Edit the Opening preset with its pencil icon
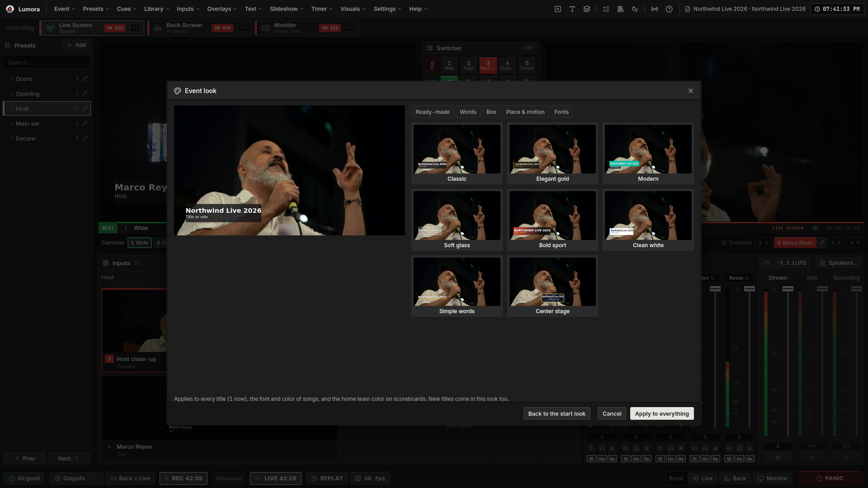The height and width of the screenshot is (488, 868). [85, 94]
